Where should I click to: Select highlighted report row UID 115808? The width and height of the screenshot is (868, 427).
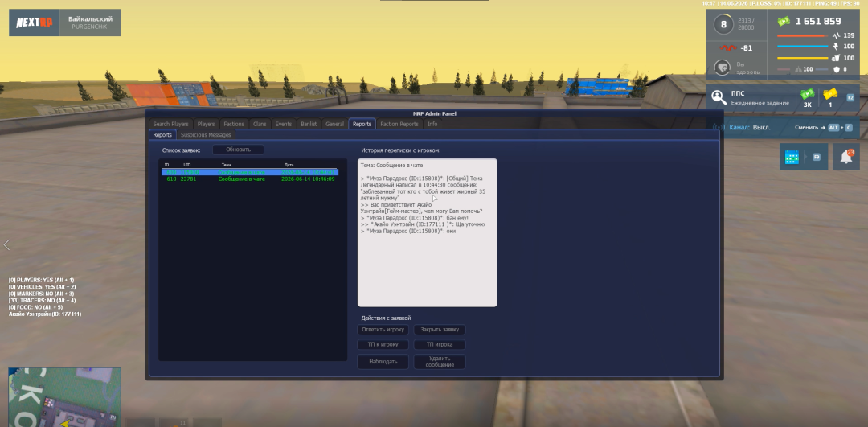tap(250, 172)
